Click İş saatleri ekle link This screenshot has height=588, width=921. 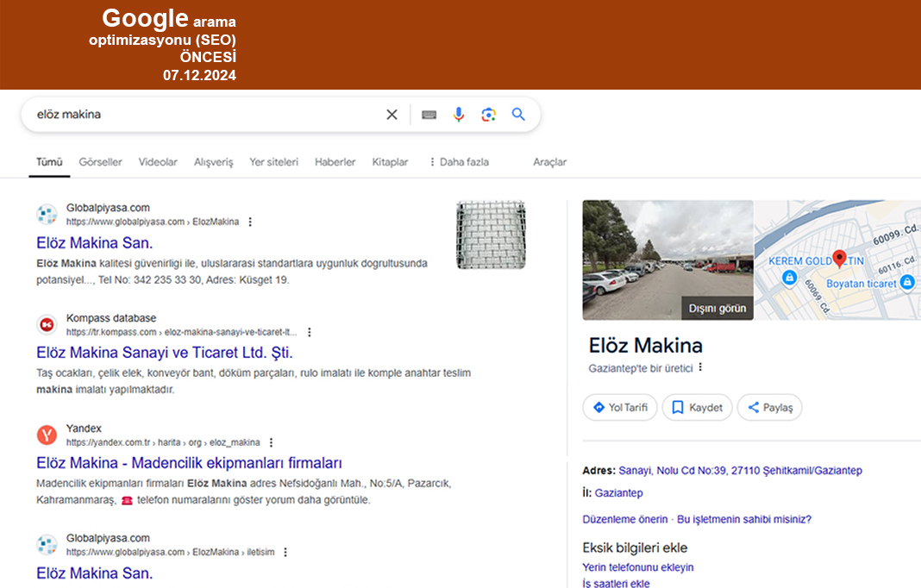pyautogui.click(x=616, y=584)
